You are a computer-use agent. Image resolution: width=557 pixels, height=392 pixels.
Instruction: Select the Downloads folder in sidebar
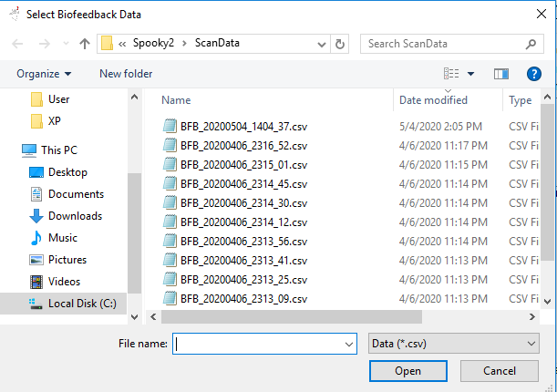click(x=75, y=216)
